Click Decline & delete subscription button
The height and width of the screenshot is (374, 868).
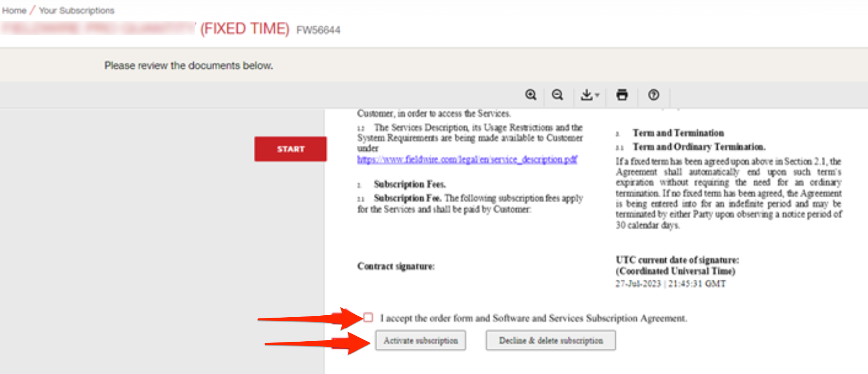[x=550, y=341]
